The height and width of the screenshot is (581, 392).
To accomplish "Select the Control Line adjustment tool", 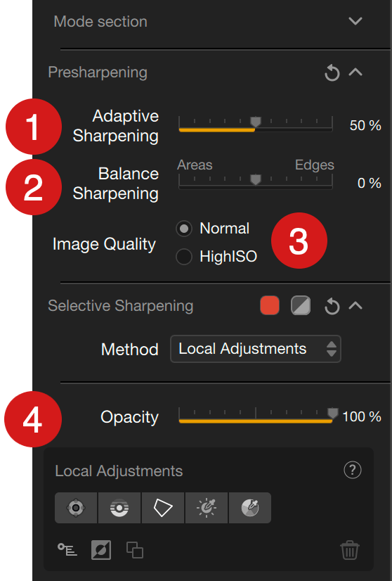I will tap(119, 508).
